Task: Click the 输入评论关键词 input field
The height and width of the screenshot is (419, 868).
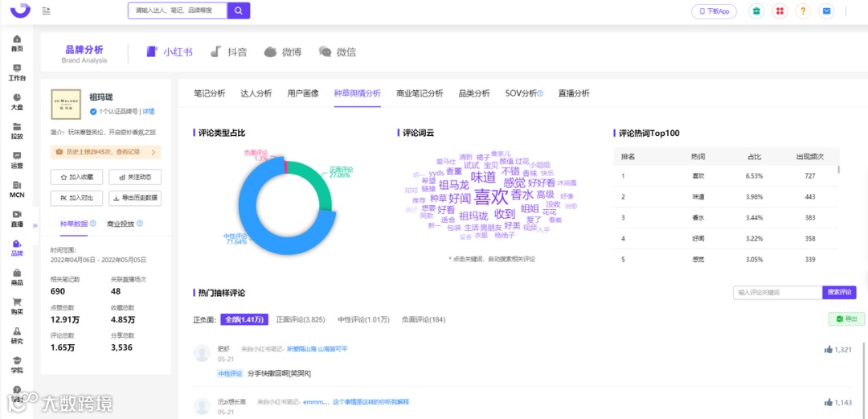Action: pos(777,292)
